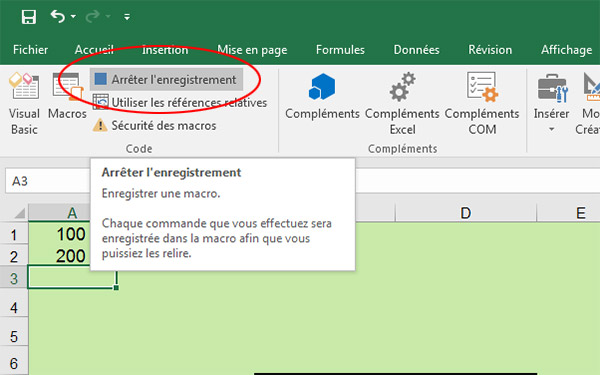Screen dimensions: 600x375
Task: Click the macro security warning triangle icon
Action: click(x=100, y=126)
